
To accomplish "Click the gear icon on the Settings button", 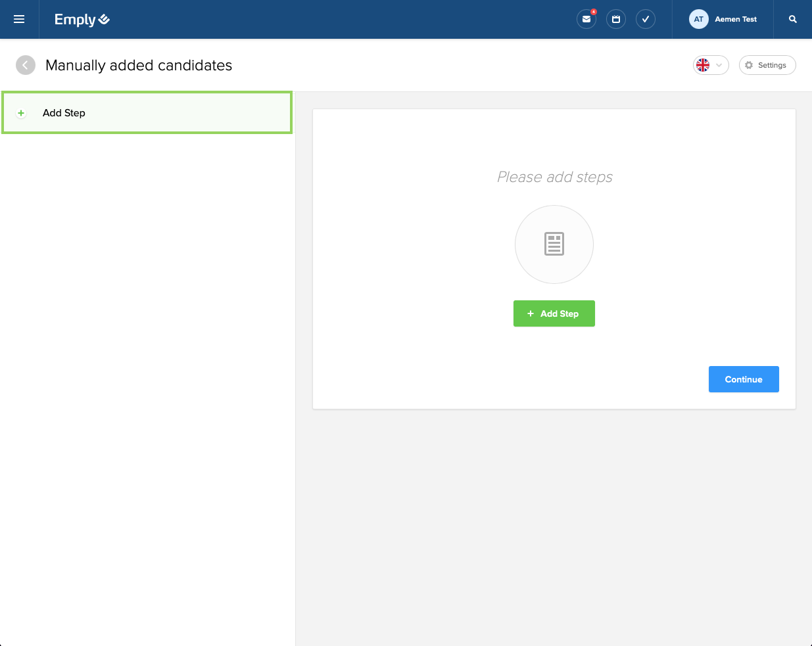I will pyautogui.click(x=748, y=65).
